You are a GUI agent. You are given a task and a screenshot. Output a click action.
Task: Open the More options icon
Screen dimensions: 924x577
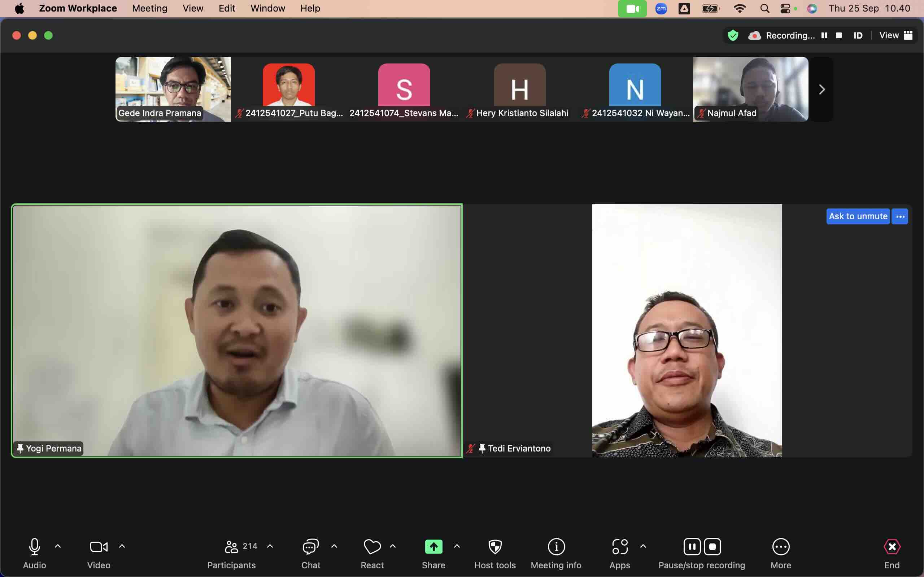point(780,546)
